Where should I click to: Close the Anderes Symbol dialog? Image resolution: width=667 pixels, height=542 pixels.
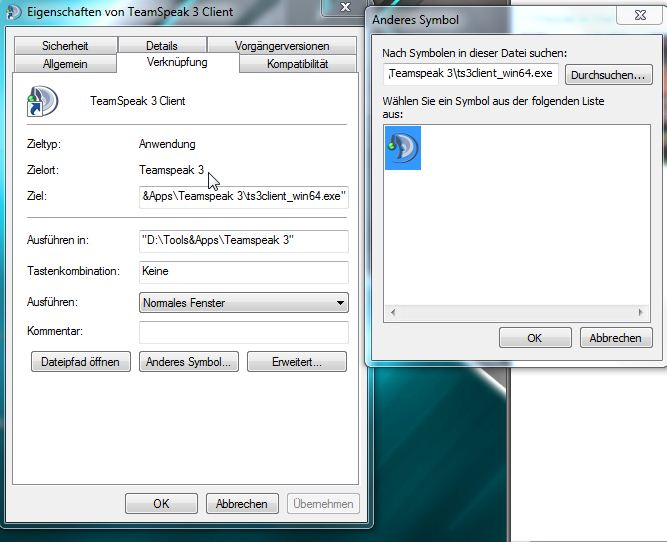point(640,15)
